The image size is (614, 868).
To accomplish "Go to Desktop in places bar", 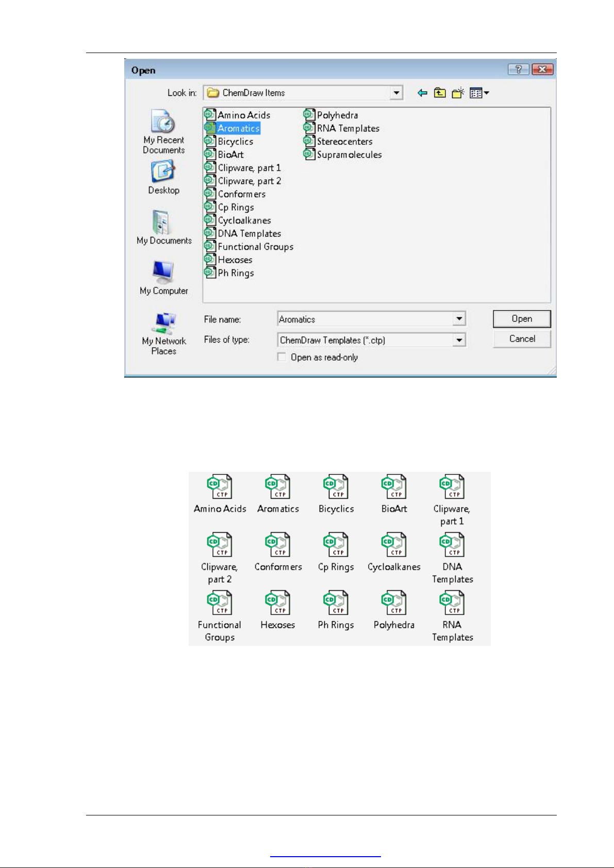I will point(163,178).
